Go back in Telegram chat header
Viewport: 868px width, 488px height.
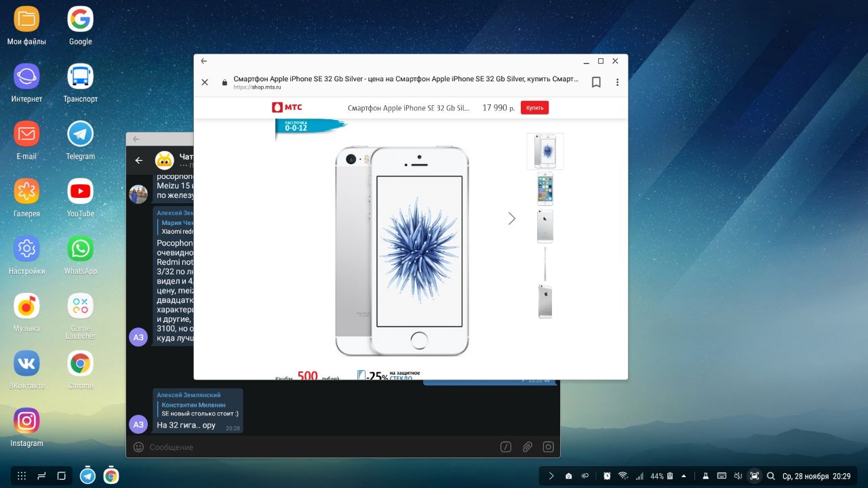(x=139, y=161)
